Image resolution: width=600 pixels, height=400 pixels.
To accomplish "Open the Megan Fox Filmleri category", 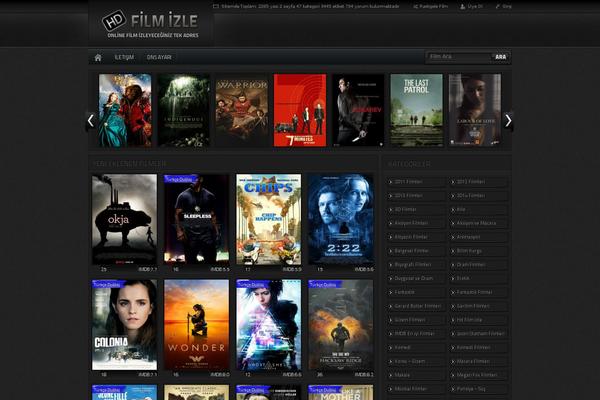I will [x=478, y=375].
